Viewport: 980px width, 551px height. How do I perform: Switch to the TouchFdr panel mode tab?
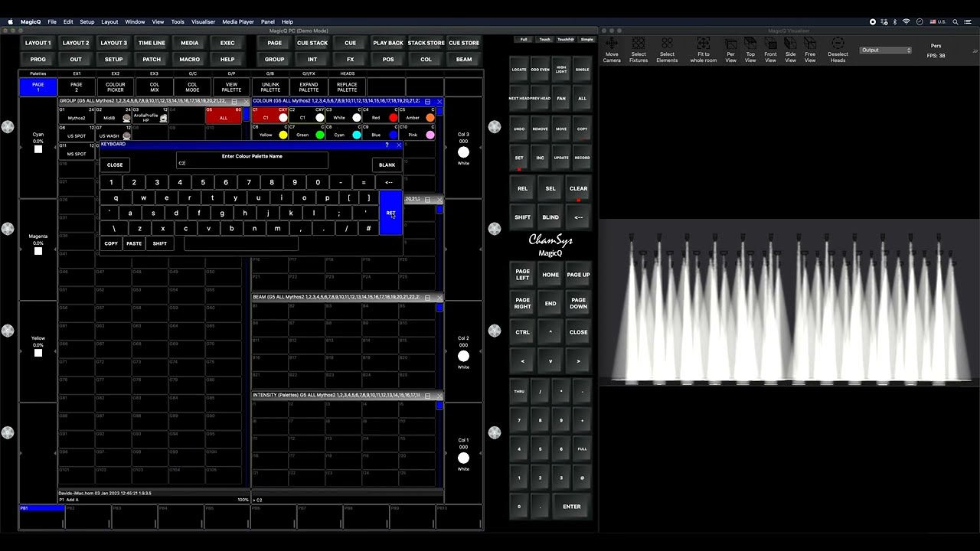coord(566,39)
